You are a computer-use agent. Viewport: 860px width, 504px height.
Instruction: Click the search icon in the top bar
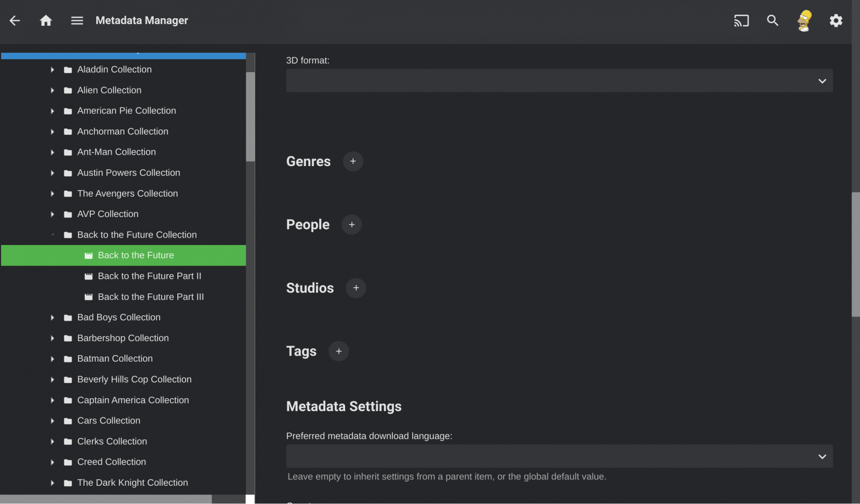point(772,20)
